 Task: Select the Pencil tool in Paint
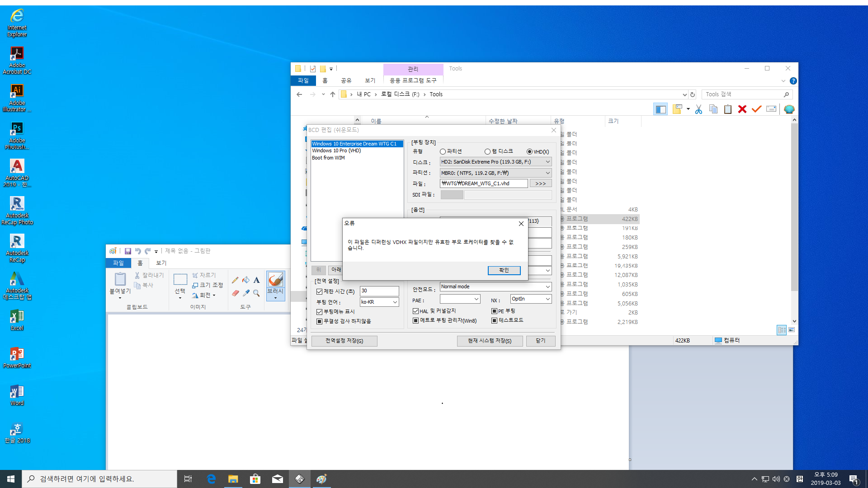pos(235,280)
